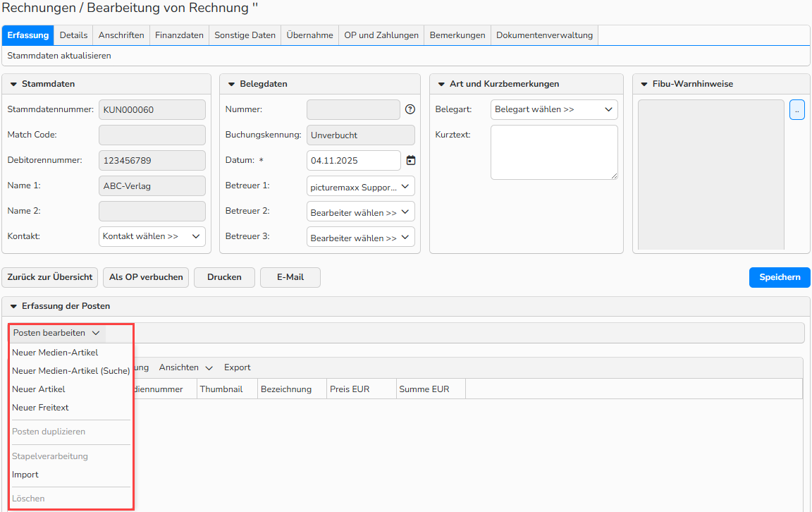This screenshot has width=812, height=512.
Task: Click the Fibu-Warnhinweise text box
Action: pyautogui.click(x=711, y=175)
